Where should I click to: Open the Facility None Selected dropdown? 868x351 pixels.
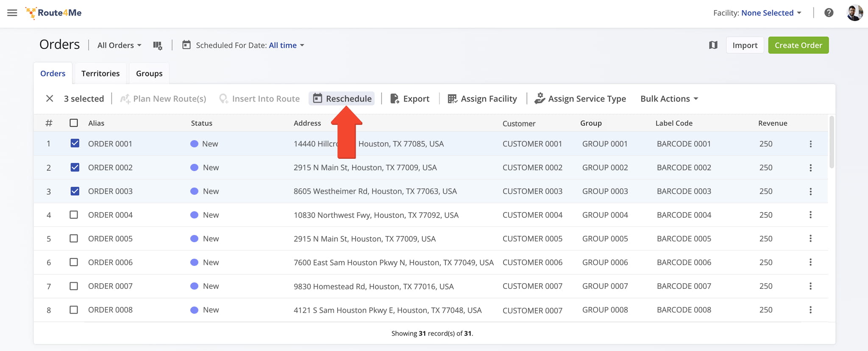click(771, 13)
